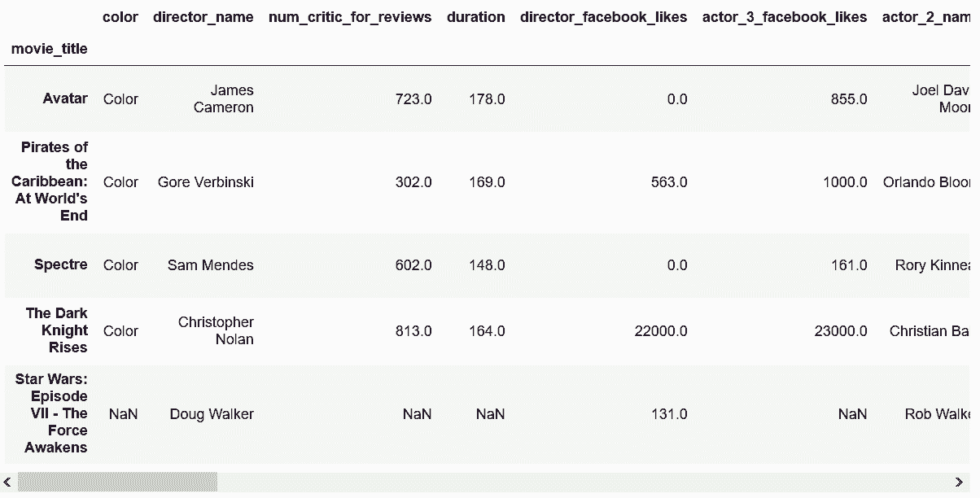Select Pirates of the Caribbean: At World's End title
980x498 pixels.
(50, 181)
